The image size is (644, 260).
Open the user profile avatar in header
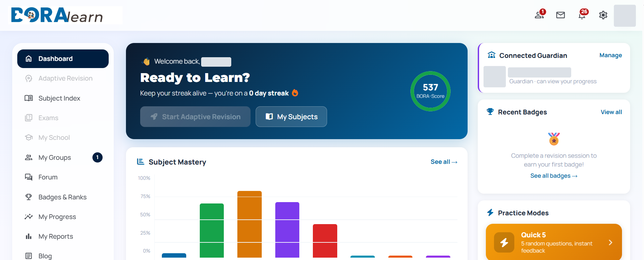click(625, 16)
